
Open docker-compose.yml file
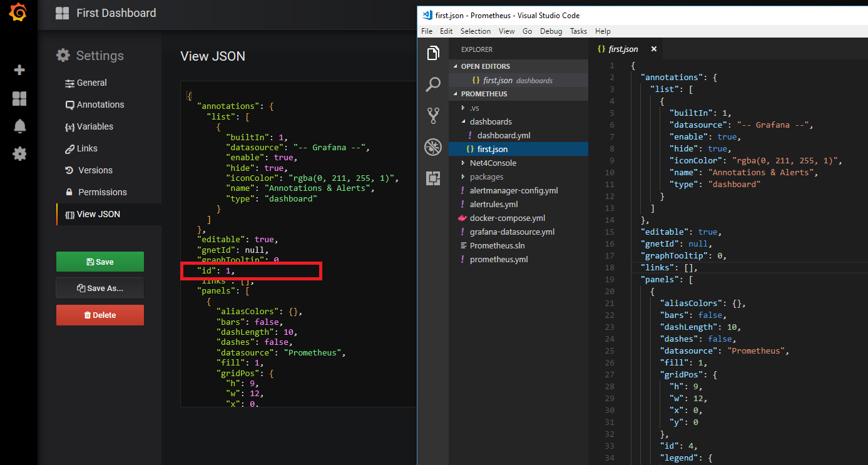point(518,218)
